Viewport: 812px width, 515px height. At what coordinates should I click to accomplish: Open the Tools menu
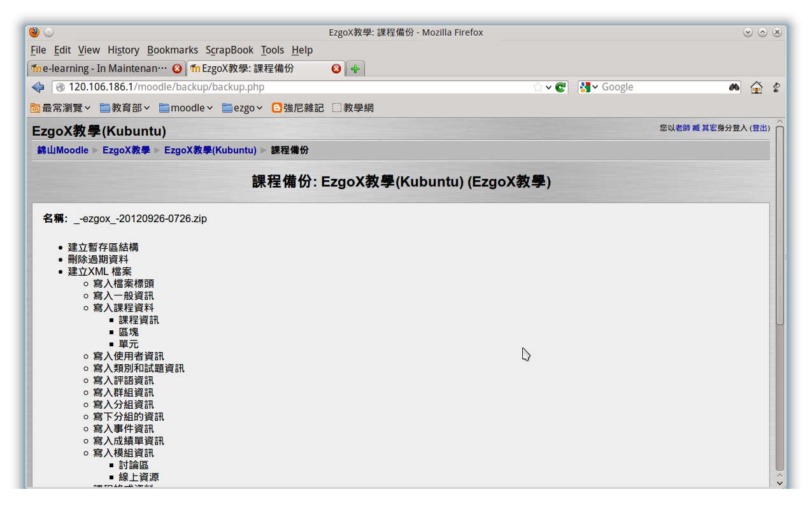[273, 50]
